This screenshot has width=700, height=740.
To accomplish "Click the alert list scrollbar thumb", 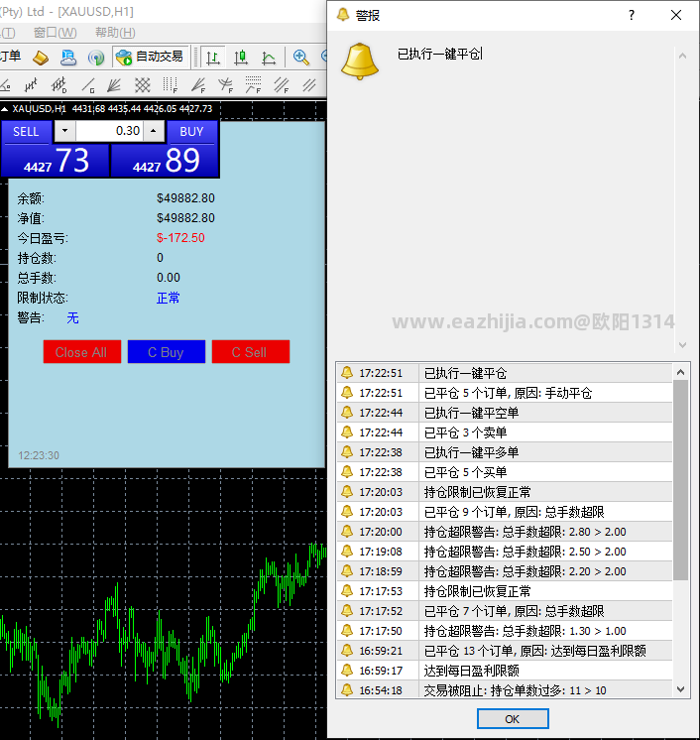I will (680, 480).
